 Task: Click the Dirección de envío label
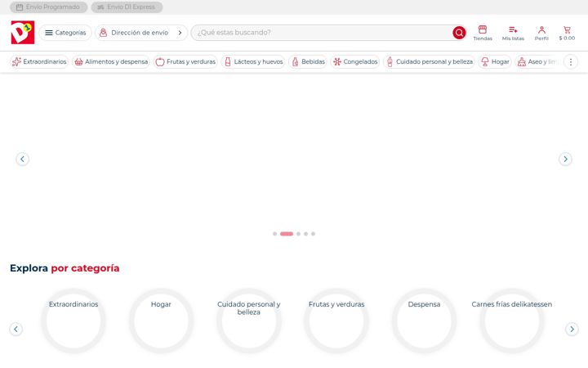(x=140, y=33)
